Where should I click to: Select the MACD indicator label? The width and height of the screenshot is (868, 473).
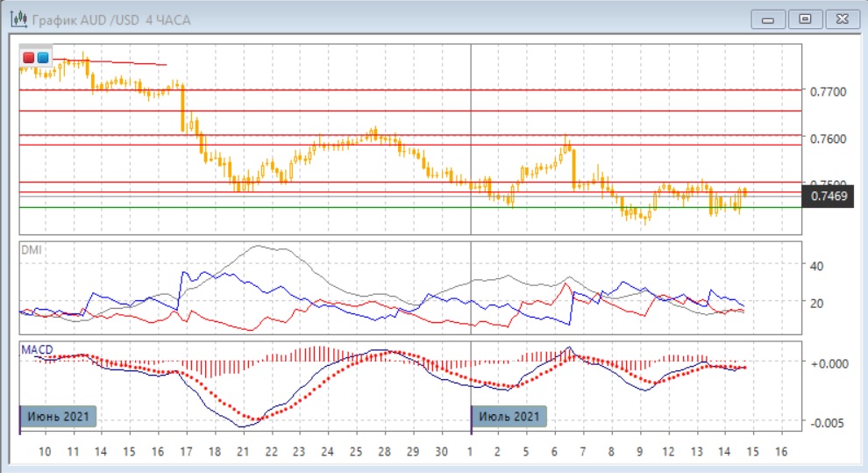(37, 349)
